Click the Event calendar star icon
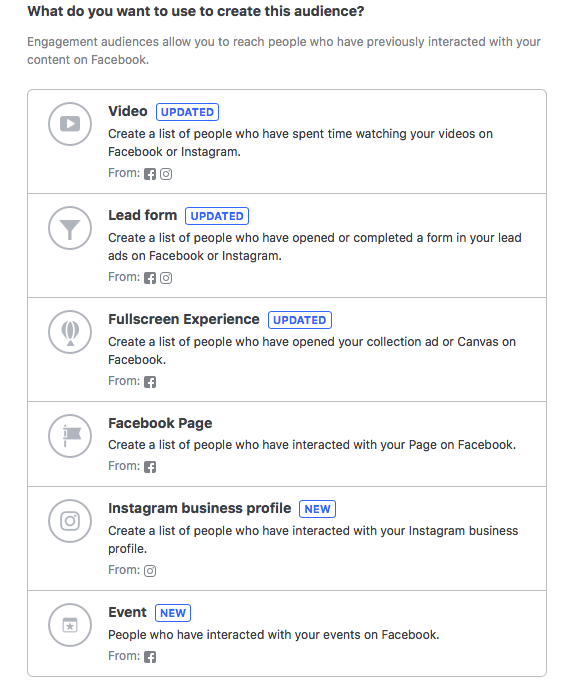The image size is (570, 689). coord(70,625)
